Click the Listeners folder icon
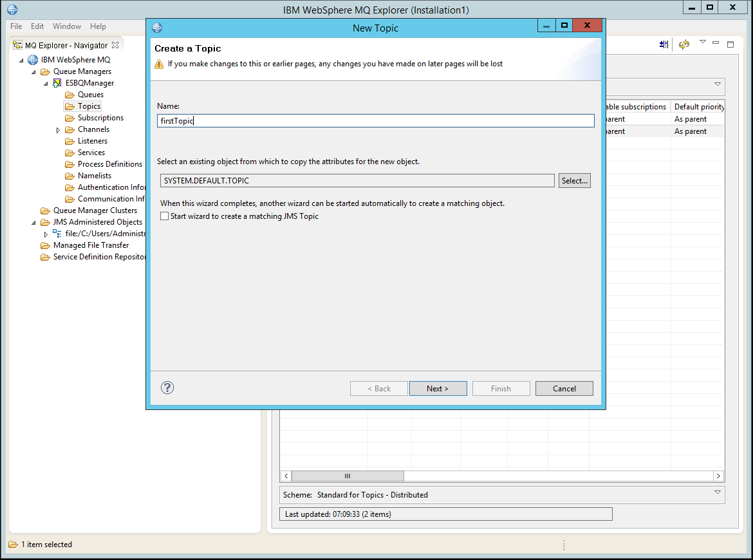 pos(71,140)
